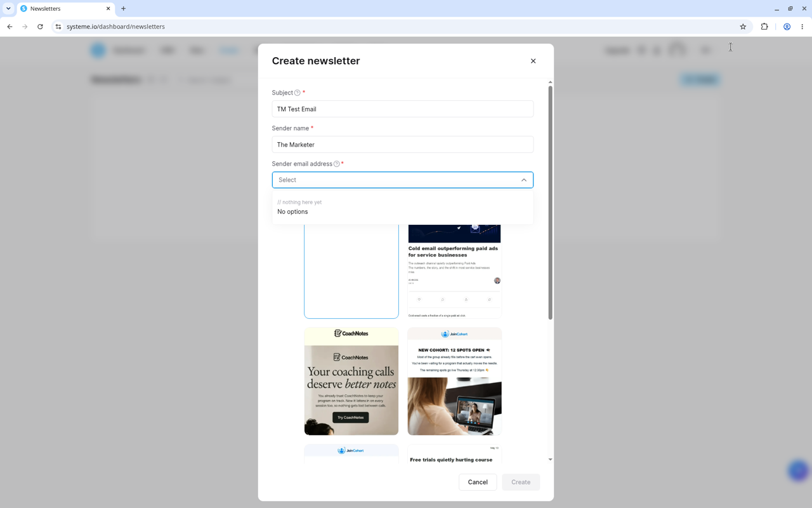The height and width of the screenshot is (508, 812).
Task: Click the dialog's vertical scrollbar thumb
Action: click(x=550, y=203)
